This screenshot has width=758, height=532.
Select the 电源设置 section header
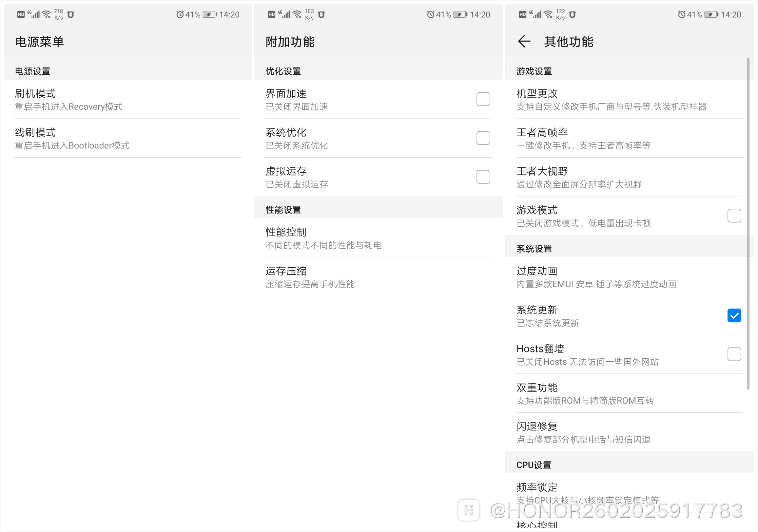coord(32,71)
